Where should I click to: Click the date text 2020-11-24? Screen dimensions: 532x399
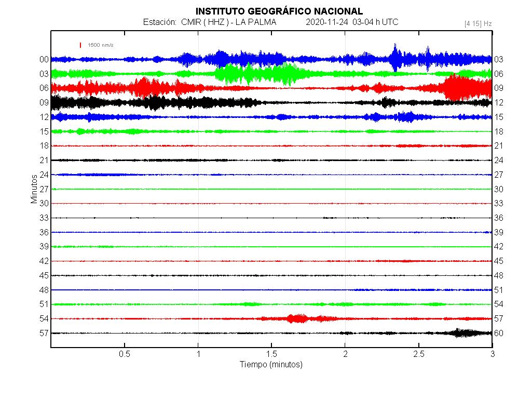pyautogui.click(x=327, y=22)
